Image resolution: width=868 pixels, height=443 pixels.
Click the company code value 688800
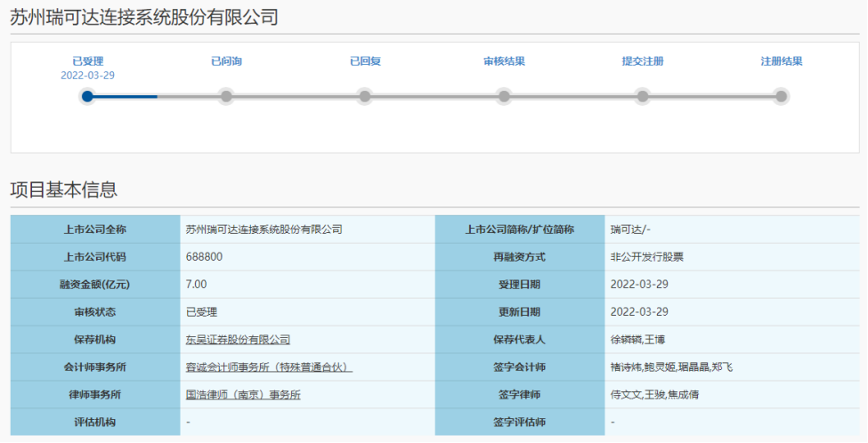point(204,256)
